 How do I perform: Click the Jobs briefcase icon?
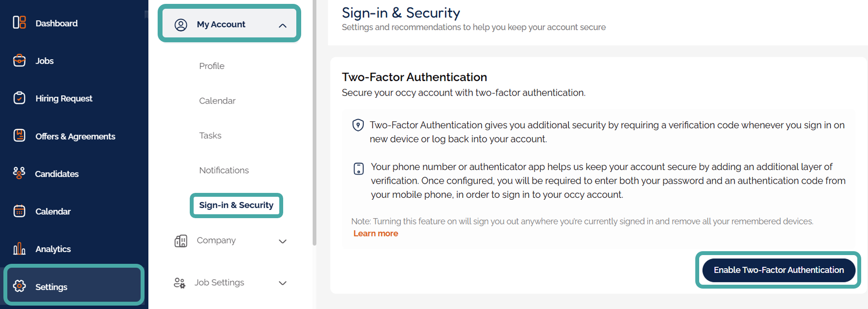(19, 60)
